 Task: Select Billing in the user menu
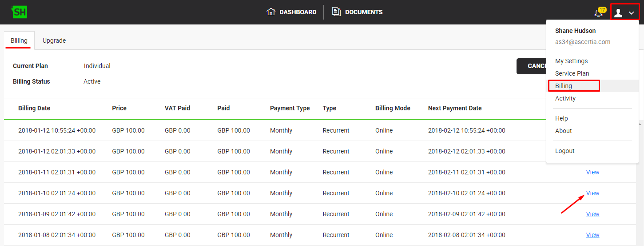[x=564, y=86]
